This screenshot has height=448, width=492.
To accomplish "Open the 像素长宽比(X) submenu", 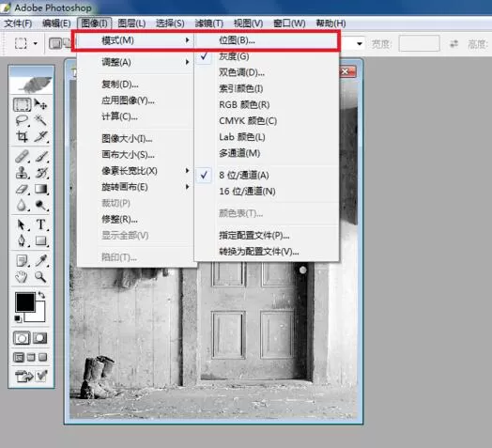I will (x=135, y=171).
